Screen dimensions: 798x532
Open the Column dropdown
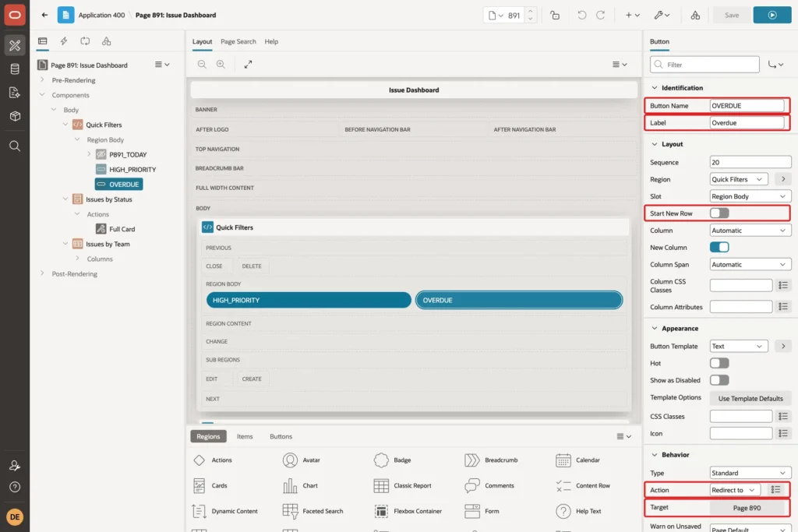pyautogui.click(x=750, y=231)
